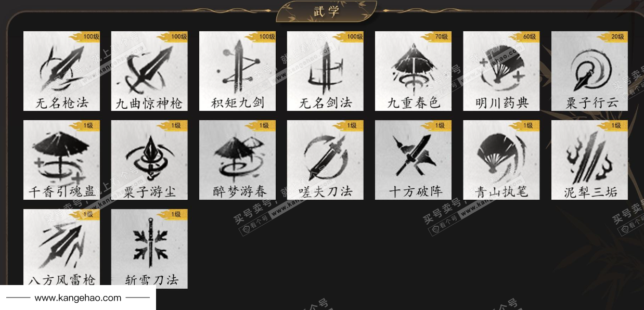Choose the 无名剑法 skill tile
This screenshot has width=644, height=310.
point(325,71)
